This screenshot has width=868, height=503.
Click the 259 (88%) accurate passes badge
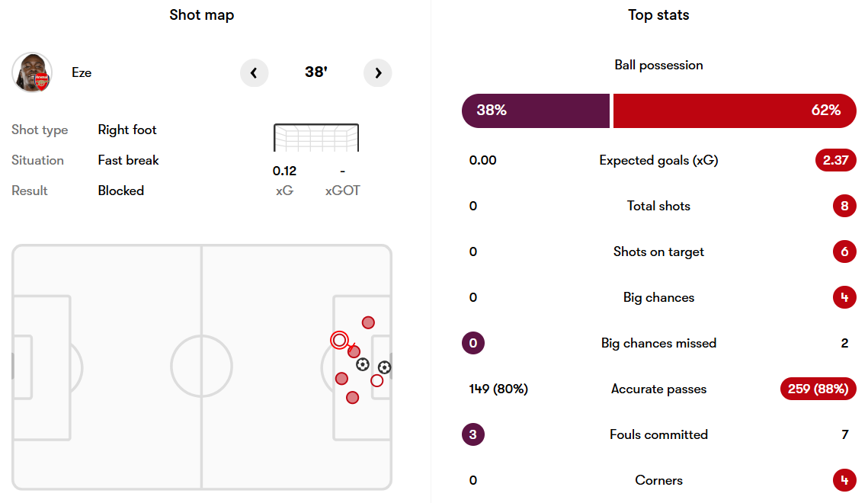pyautogui.click(x=818, y=389)
